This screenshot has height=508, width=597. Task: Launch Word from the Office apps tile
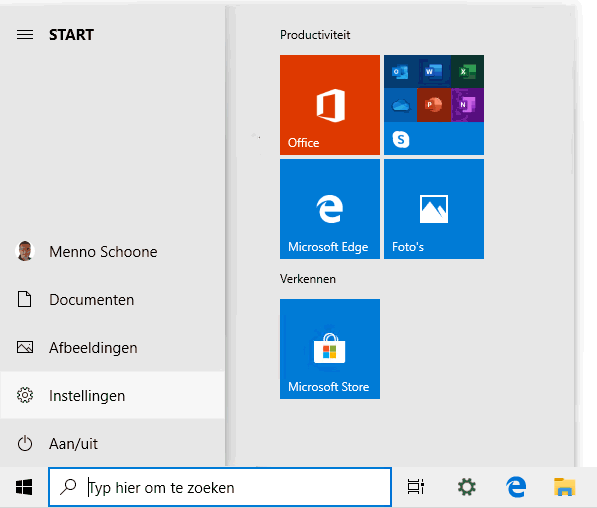pyautogui.click(x=434, y=72)
